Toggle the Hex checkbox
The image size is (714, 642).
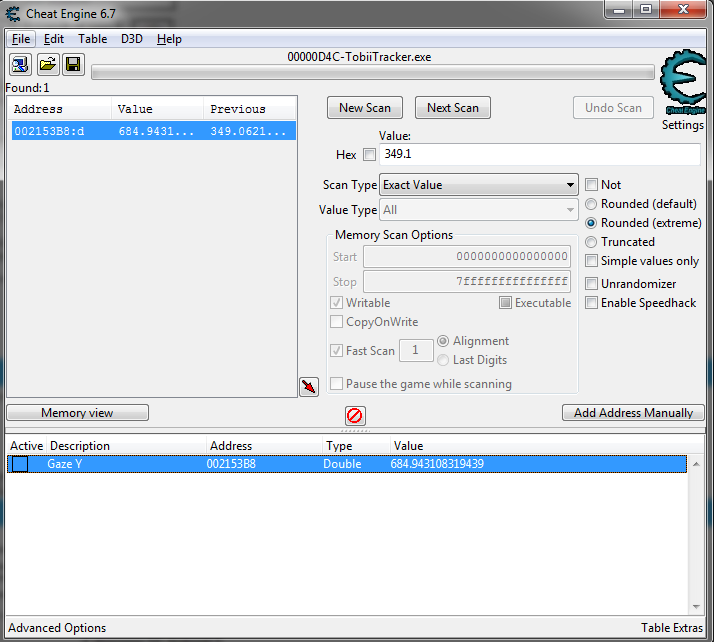pos(369,155)
